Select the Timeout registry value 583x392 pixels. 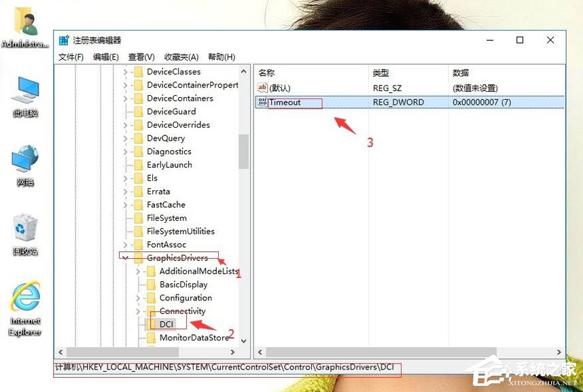point(287,102)
